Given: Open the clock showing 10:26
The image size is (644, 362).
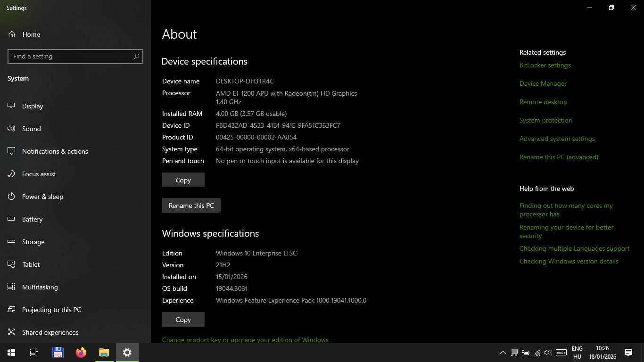Looking at the screenshot, I should pyautogui.click(x=603, y=353).
